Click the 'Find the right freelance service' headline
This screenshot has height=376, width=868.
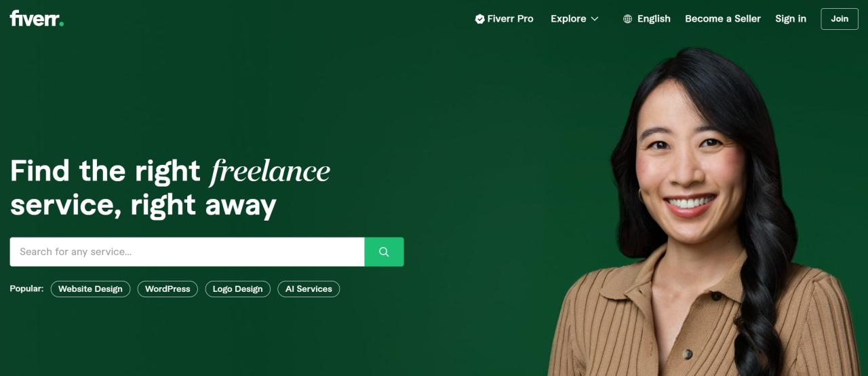tap(170, 187)
